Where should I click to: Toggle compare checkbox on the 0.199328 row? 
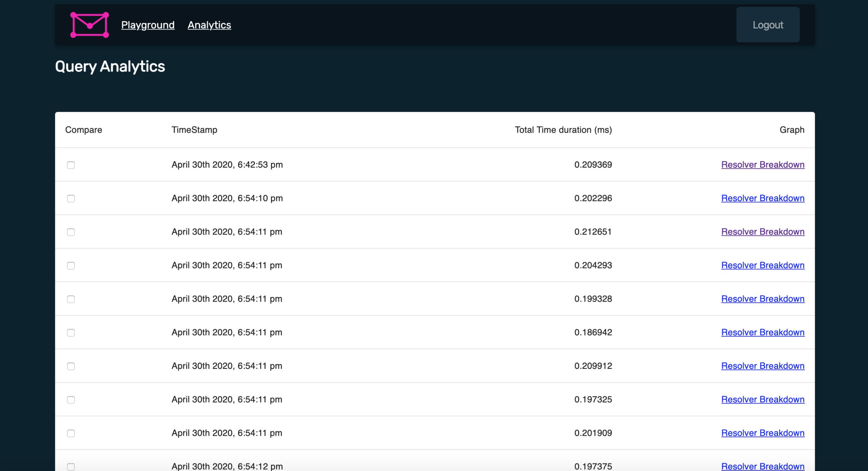pos(71,299)
